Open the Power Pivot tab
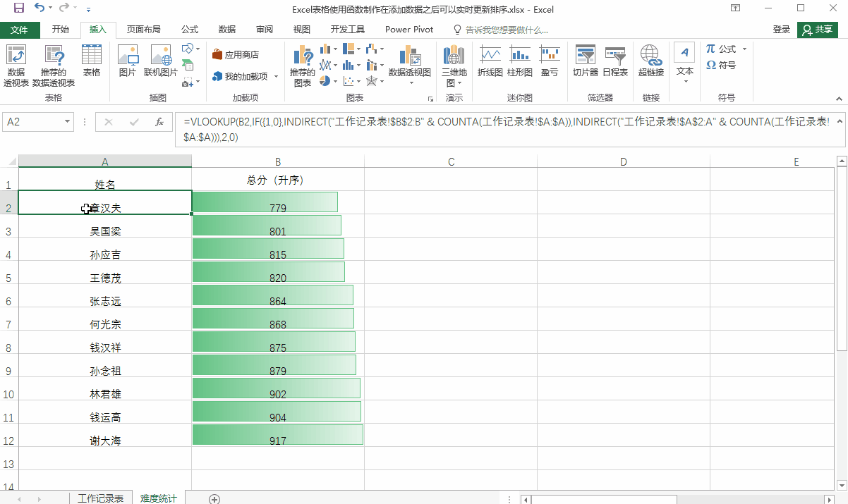 [x=409, y=30]
